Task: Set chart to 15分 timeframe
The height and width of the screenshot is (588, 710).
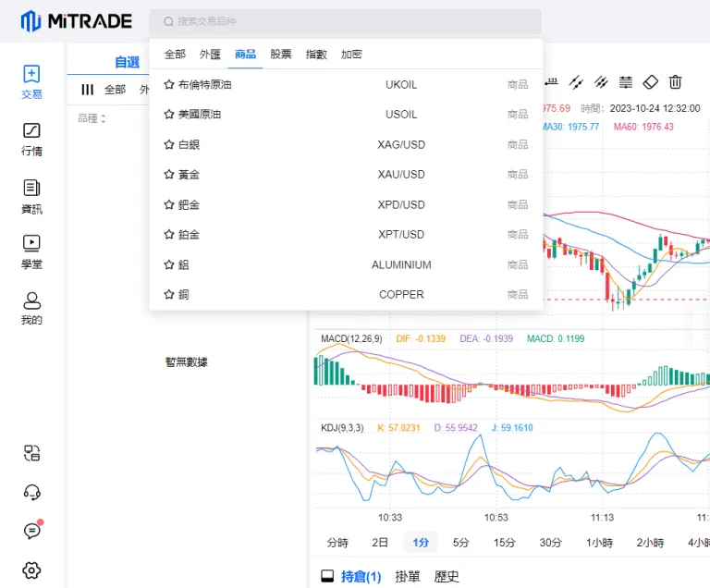Action: 505,543
